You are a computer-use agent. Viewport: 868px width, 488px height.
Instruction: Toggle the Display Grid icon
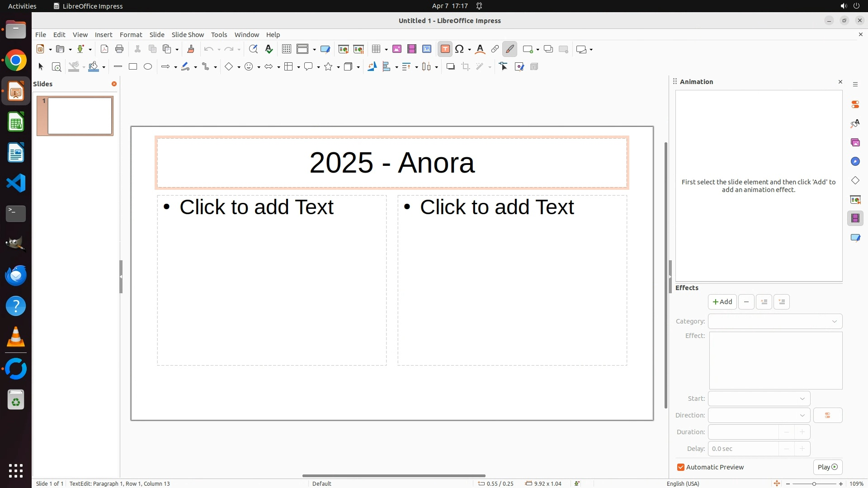(287, 49)
